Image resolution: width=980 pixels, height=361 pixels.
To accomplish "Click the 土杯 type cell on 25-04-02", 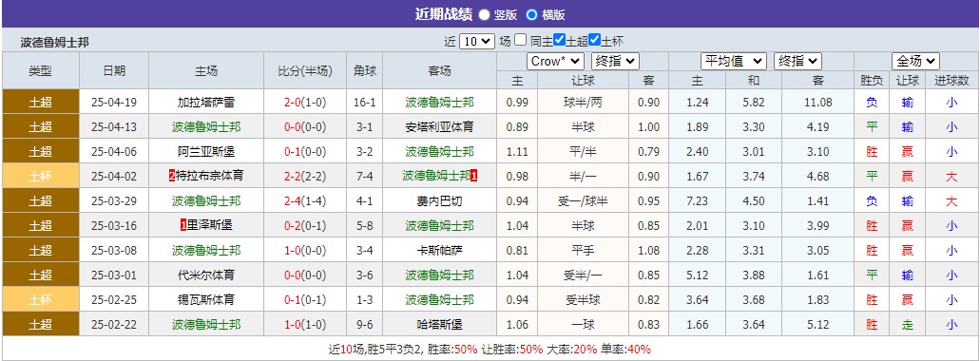I will coord(41,176).
